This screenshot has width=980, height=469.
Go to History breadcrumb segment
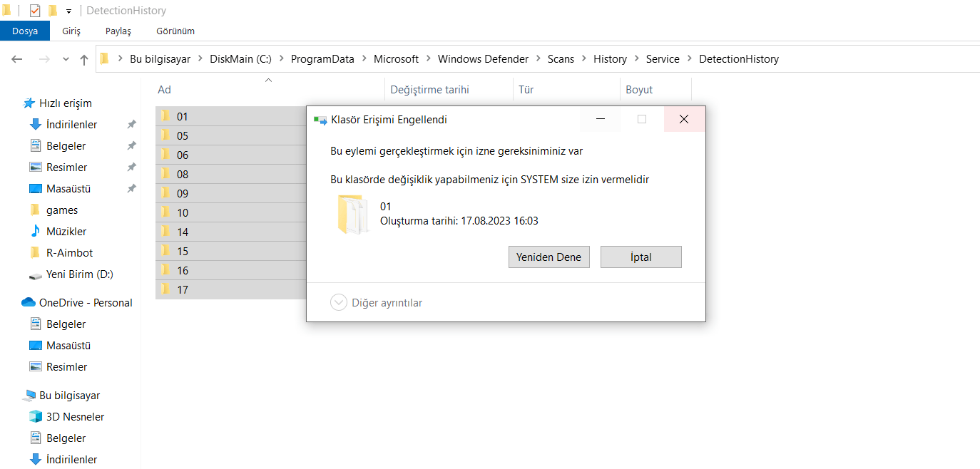point(610,59)
